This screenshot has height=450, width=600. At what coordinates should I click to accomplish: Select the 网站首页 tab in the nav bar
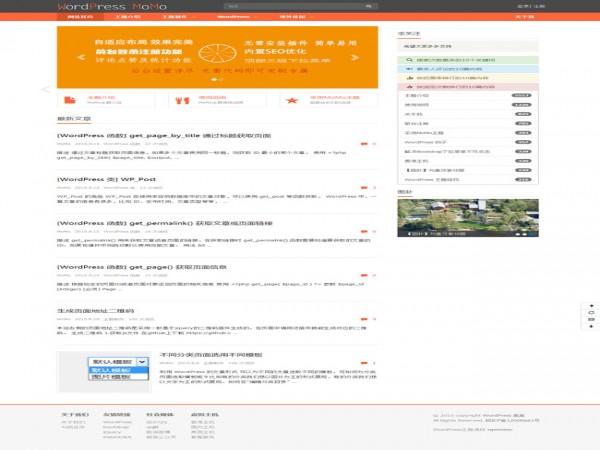[x=80, y=17]
